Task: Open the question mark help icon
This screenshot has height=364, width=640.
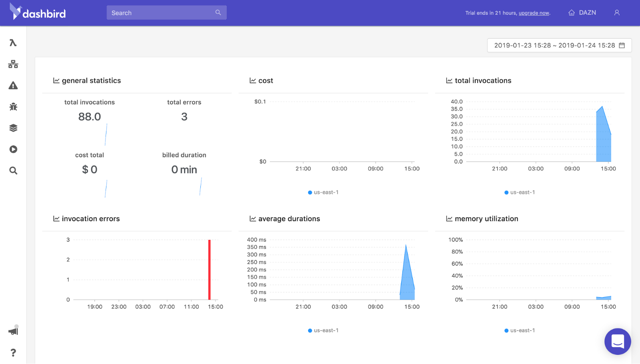Action: [x=13, y=352]
